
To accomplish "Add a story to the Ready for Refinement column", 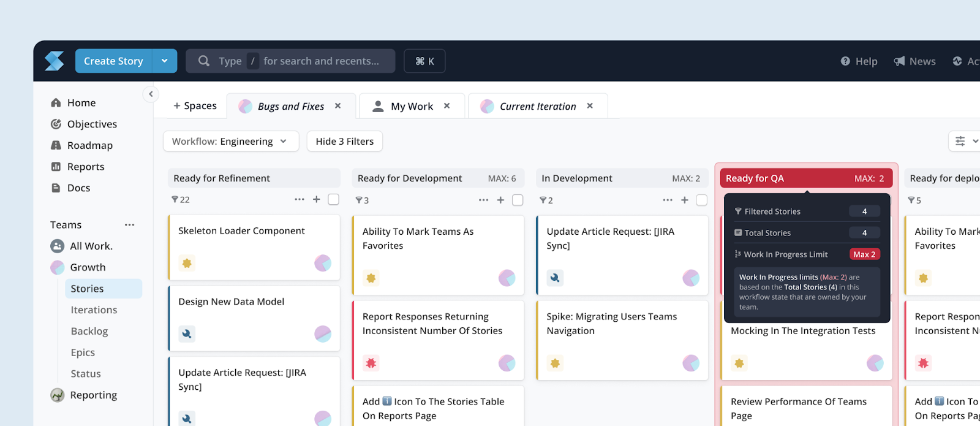I will tap(317, 199).
